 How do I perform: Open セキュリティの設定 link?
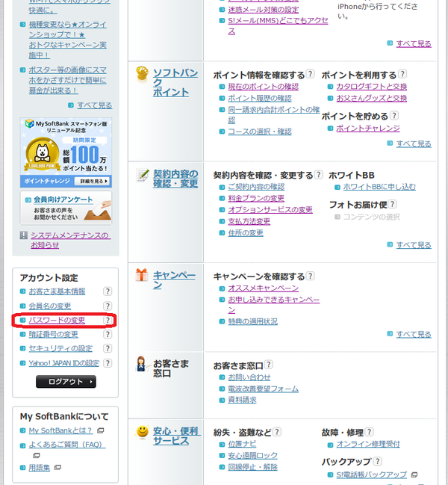[x=60, y=348]
